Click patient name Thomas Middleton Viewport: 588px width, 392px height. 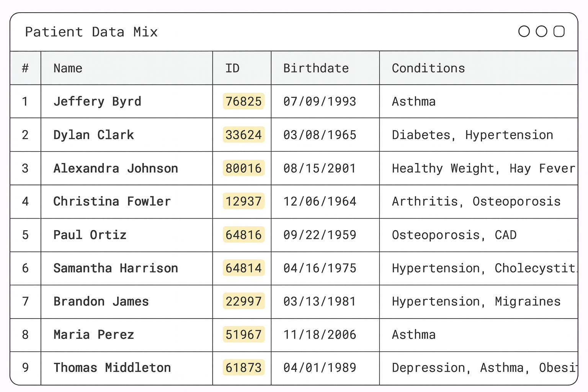[x=112, y=368]
